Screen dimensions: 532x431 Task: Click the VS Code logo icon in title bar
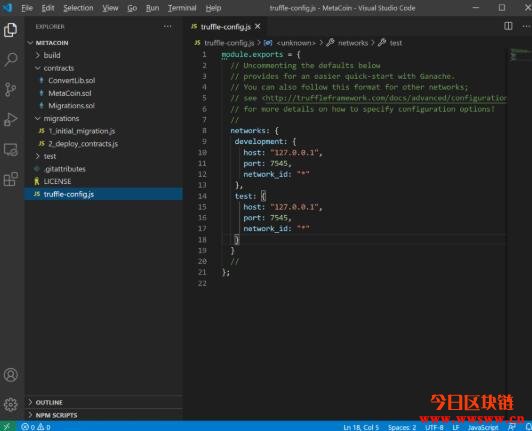point(7,7)
